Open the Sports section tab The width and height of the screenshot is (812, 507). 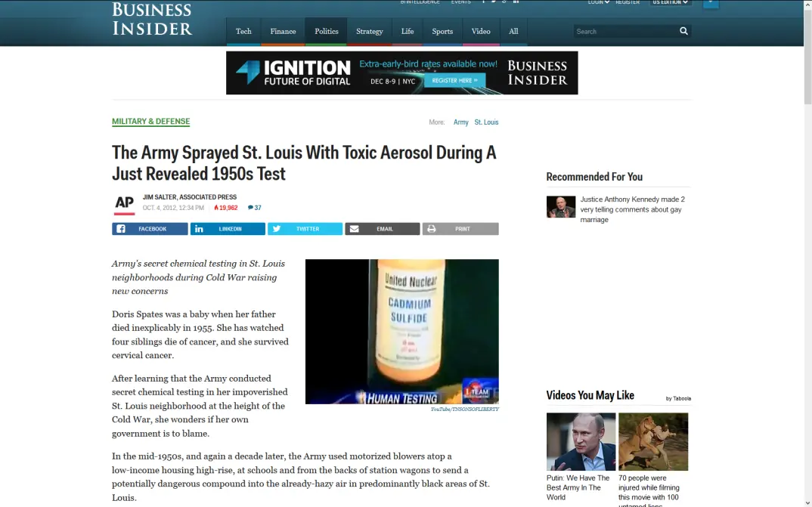click(442, 32)
